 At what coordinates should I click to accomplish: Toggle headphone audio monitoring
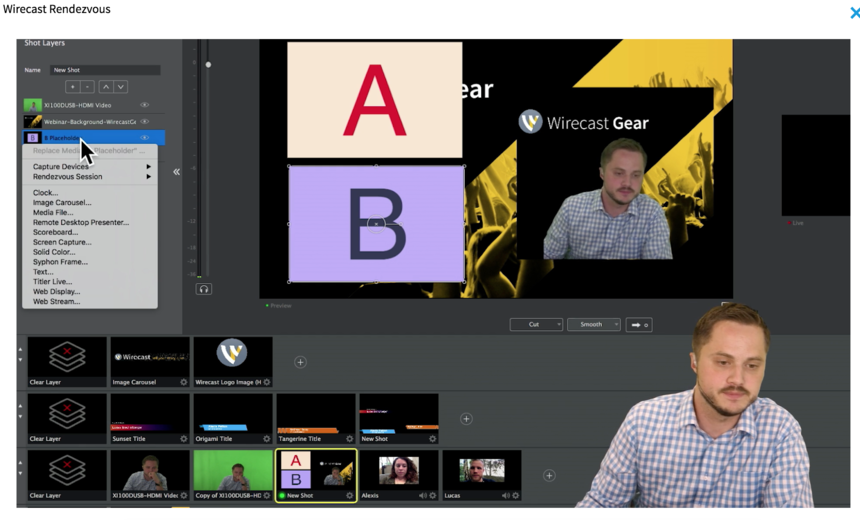click(203, 289)
